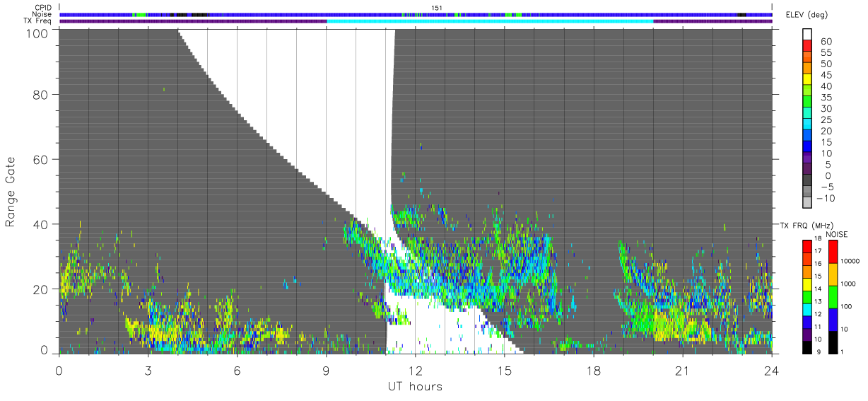This screenshot has width=868, height=401.
Task: Click the CPID value 151
Action: pos(437,8)
